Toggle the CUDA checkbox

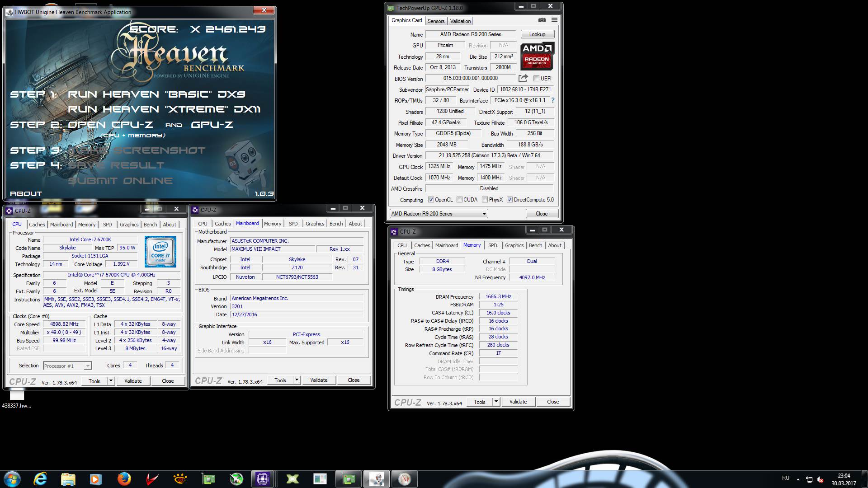[459, 200]
